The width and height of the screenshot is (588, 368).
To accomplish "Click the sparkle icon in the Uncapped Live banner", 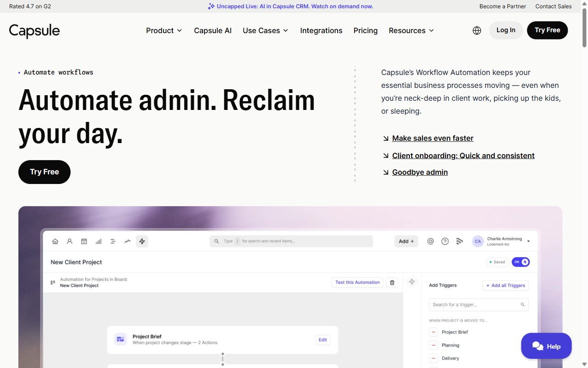I will (211, 6).
